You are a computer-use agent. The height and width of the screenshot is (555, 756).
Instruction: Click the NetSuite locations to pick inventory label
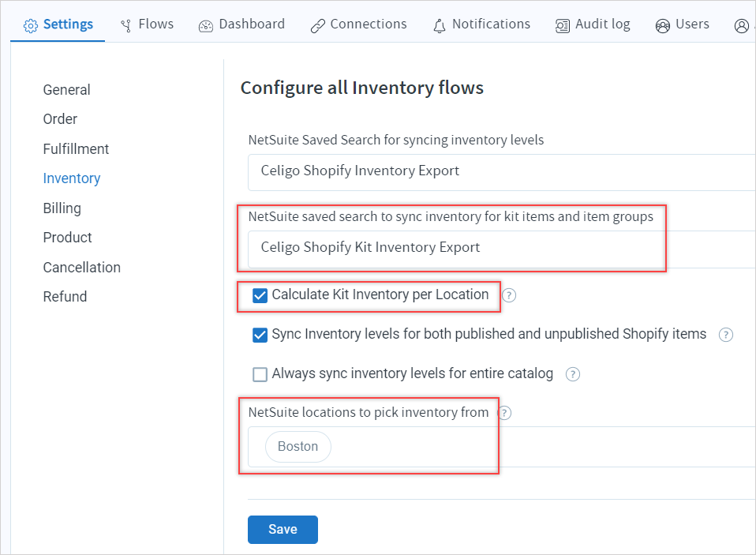[369, 413]
